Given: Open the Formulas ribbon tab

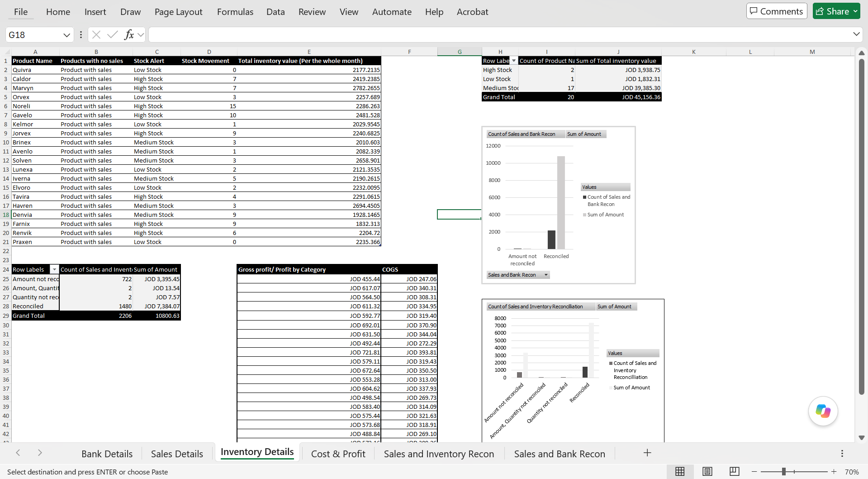Looking at the screenshot, I should tap(235, 12).
